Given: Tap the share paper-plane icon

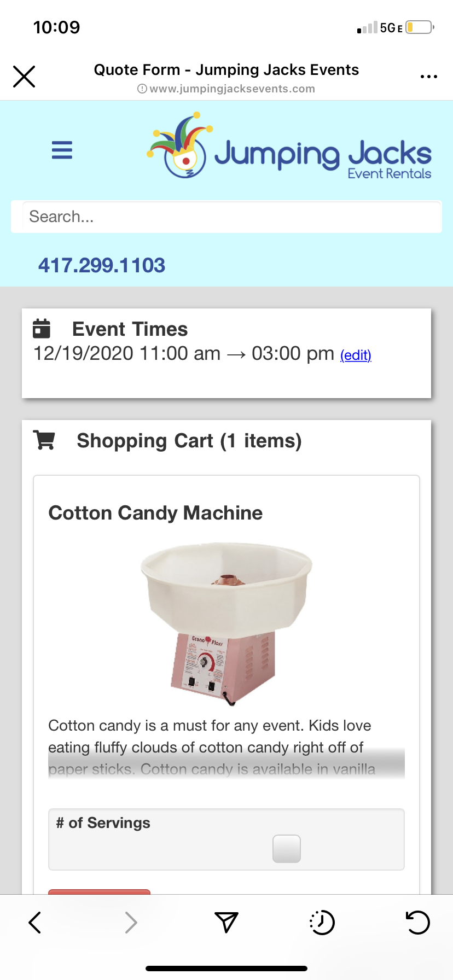Looking at the screenshot, I should pos(226,923).
